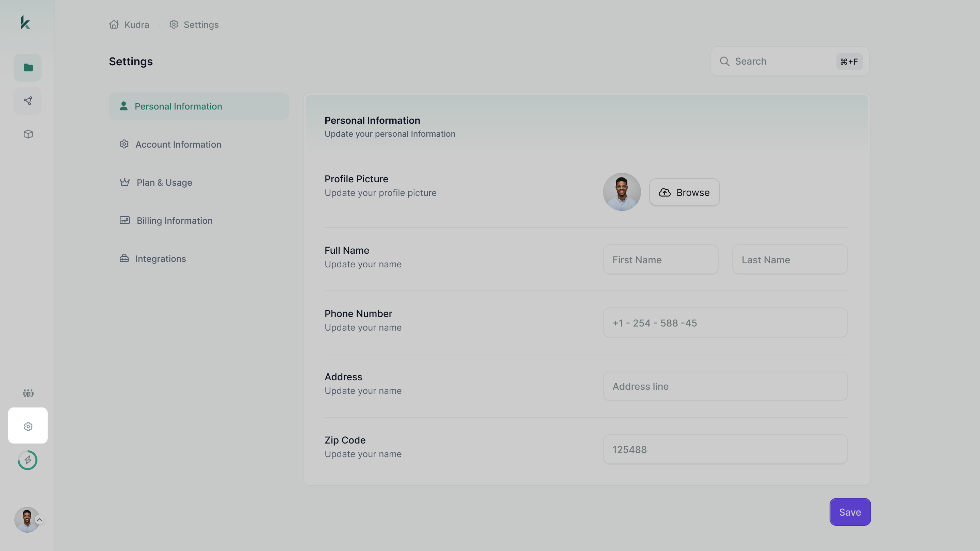Expand the user avatar menu chevron
980x551 pixels.
(x=39, y=520)
